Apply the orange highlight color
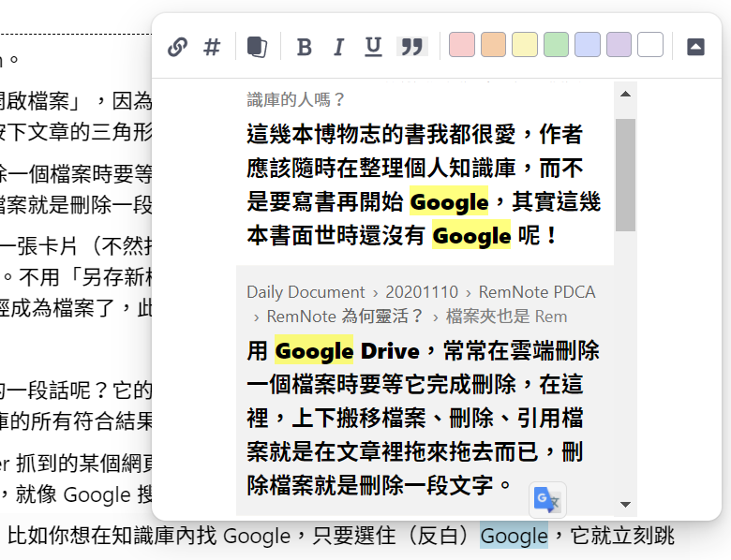 [x=493, y=45]
